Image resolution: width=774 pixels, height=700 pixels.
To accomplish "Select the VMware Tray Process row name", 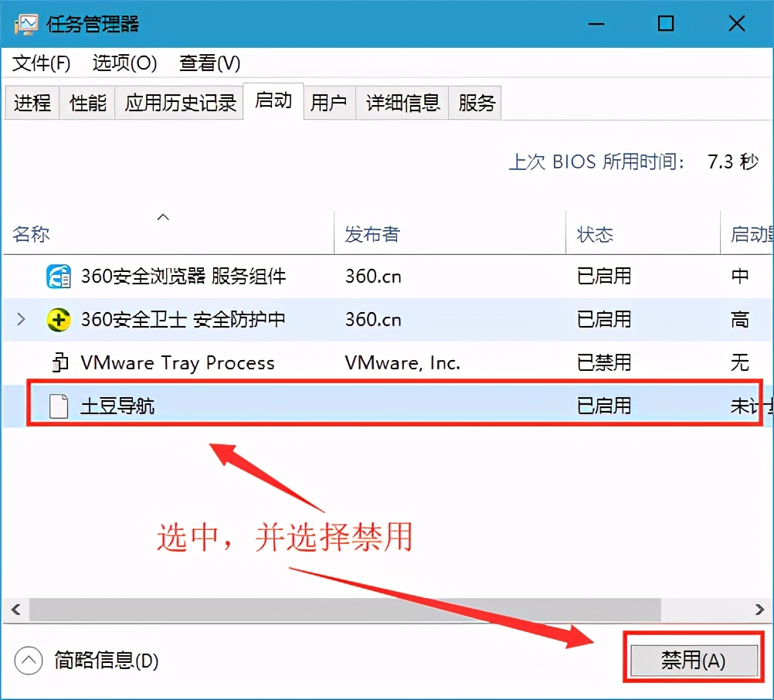I will 178,363.
